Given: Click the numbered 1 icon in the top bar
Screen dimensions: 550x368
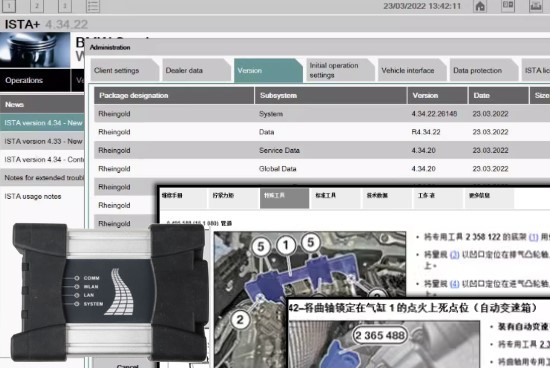Looking at the screenshot, I should point(9,6).
